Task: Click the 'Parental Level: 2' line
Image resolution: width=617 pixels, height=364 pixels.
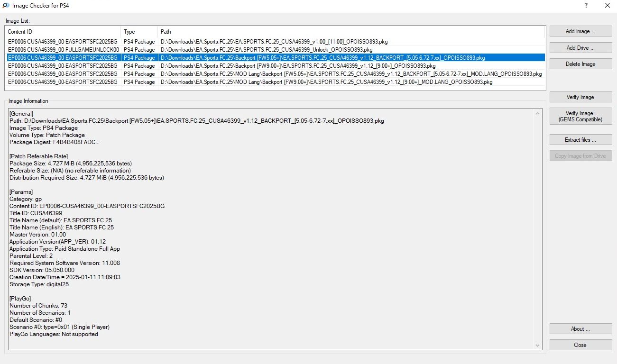Action: click(31, 256)
